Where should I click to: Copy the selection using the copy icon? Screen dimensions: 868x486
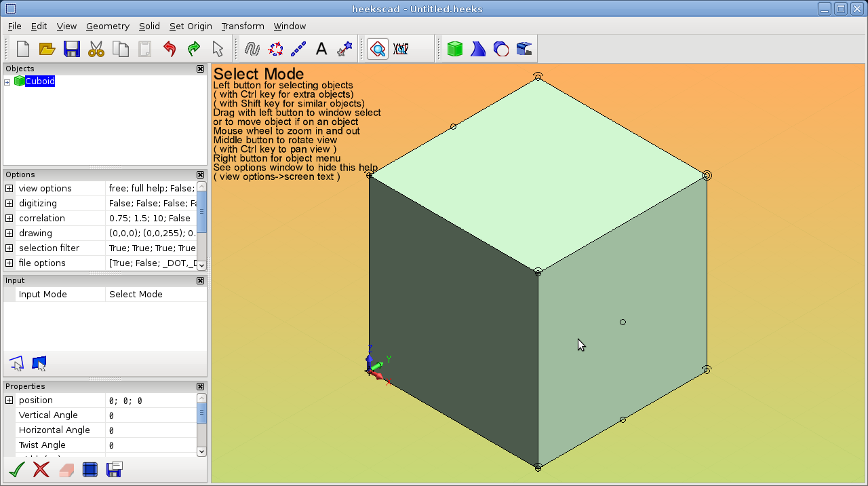pyautogui.click(x=121, y=49)
